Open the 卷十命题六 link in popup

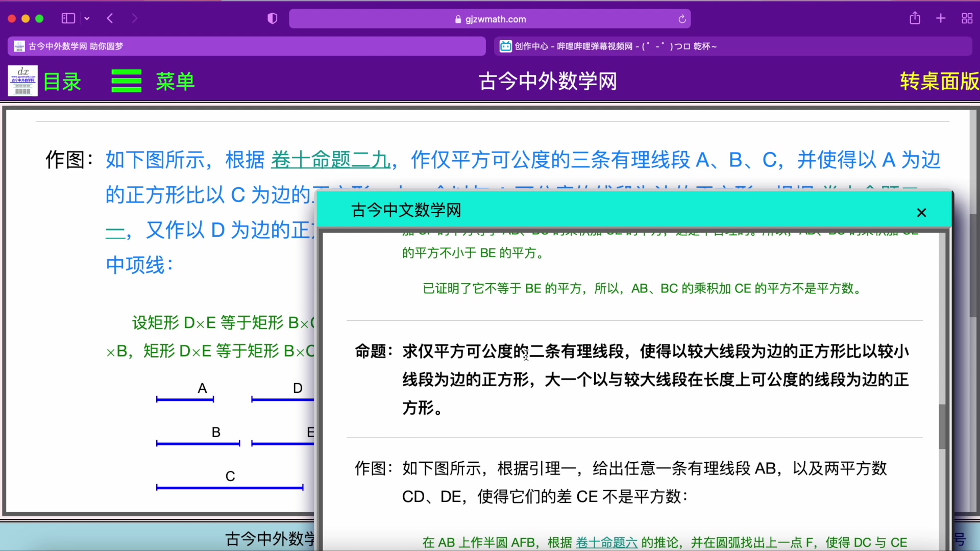coord(606,542)
